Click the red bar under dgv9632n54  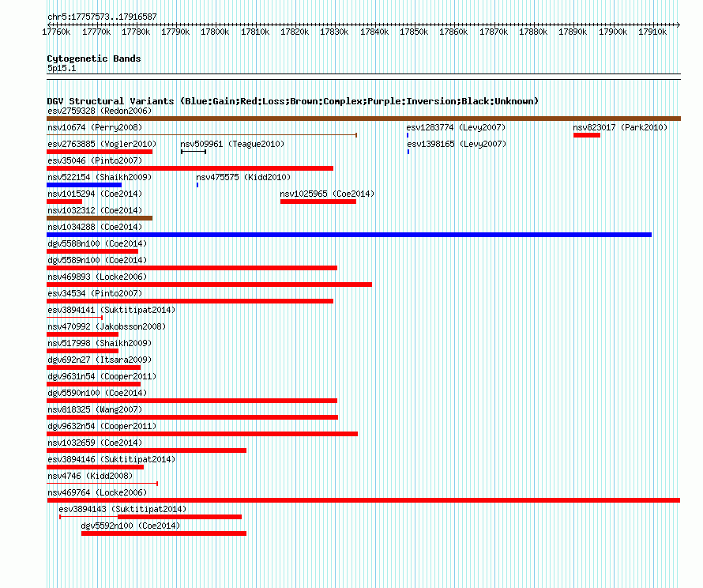[x=202, y=434]
